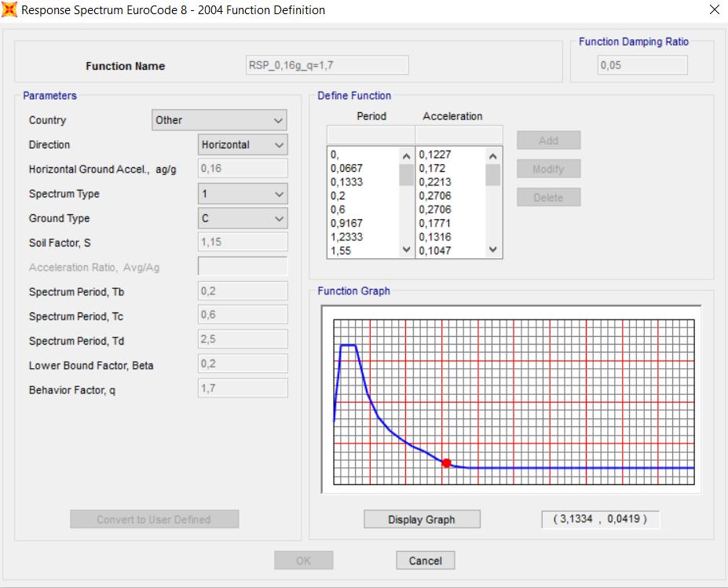Click the Spectrum Period Tb field

point(243,291)
